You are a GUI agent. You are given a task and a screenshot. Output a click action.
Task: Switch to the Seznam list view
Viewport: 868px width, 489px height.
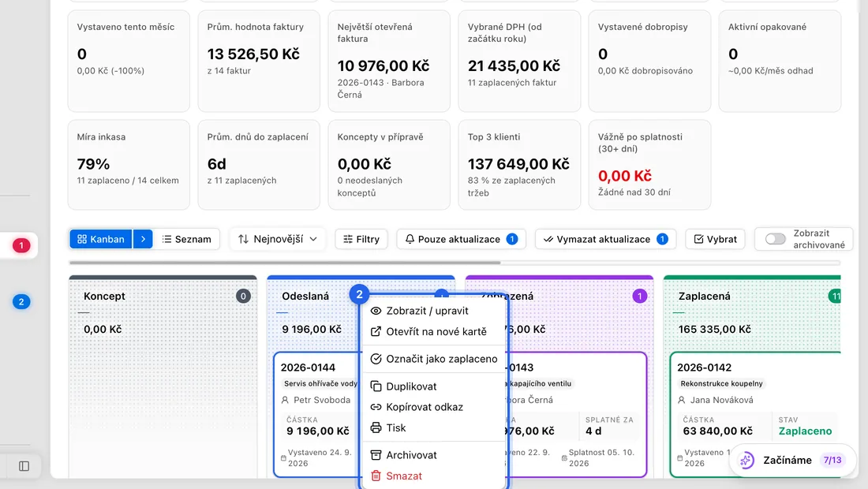(186, 239)
